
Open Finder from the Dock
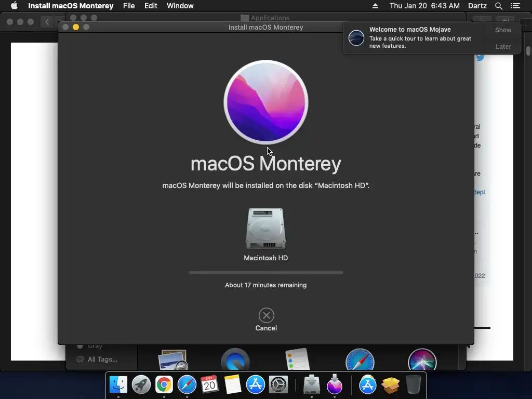(118, 384)
